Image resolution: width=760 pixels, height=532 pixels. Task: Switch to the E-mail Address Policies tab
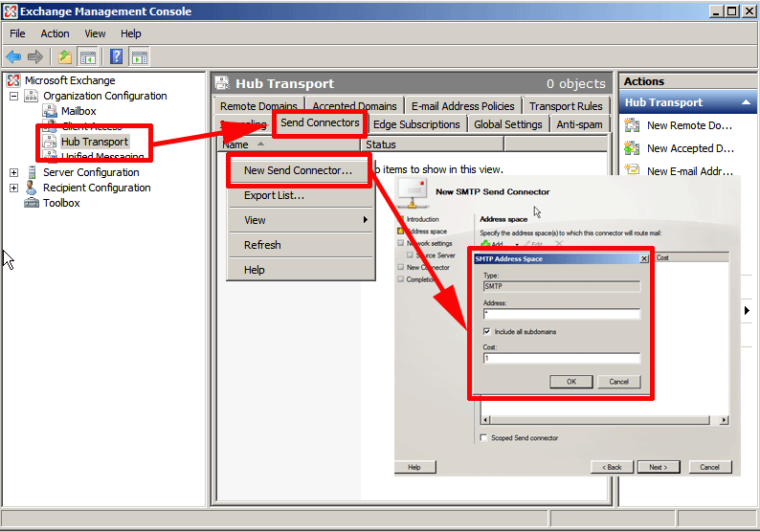[x=463, y=105]
